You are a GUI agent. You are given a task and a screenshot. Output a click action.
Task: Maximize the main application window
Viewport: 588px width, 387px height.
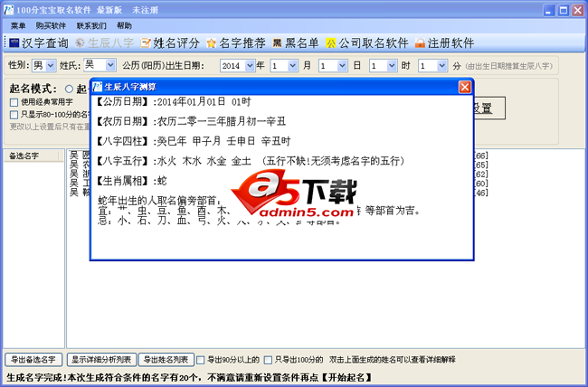click(564, 10)
